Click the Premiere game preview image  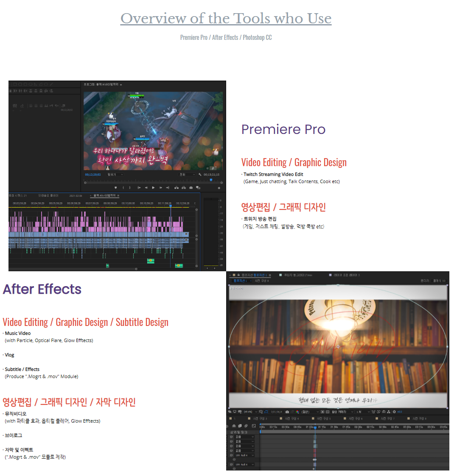pos(153,131)
